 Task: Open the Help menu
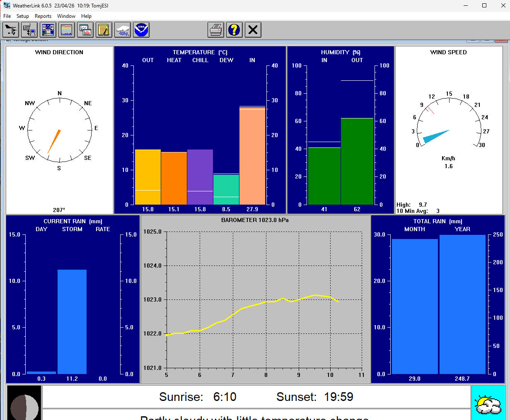[86, 16]
